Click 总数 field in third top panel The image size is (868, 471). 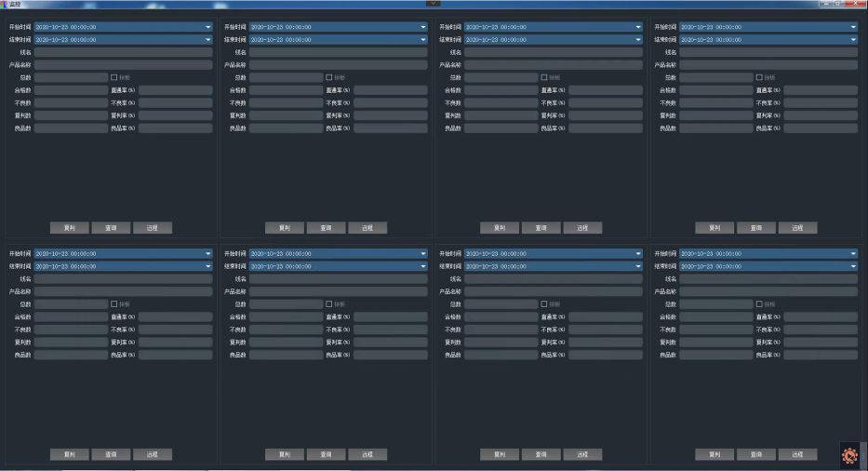[x=501, y=77]
